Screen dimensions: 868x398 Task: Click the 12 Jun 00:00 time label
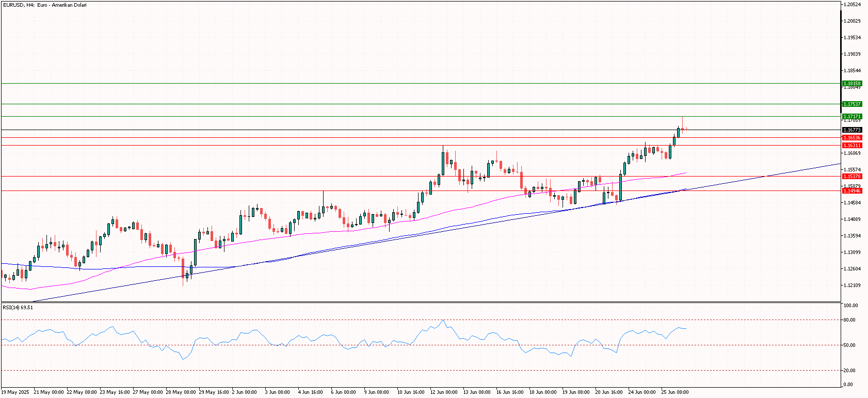444,392
